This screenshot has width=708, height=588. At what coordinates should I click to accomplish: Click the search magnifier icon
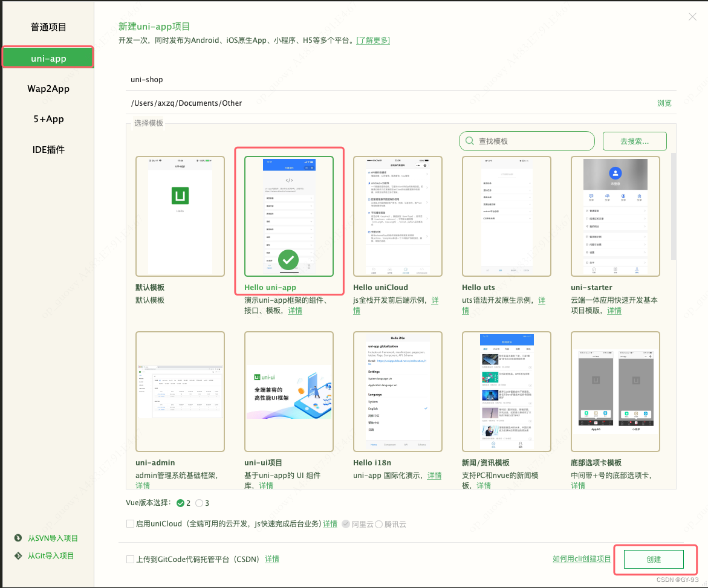pyautogui.click(x=470, y=141)
